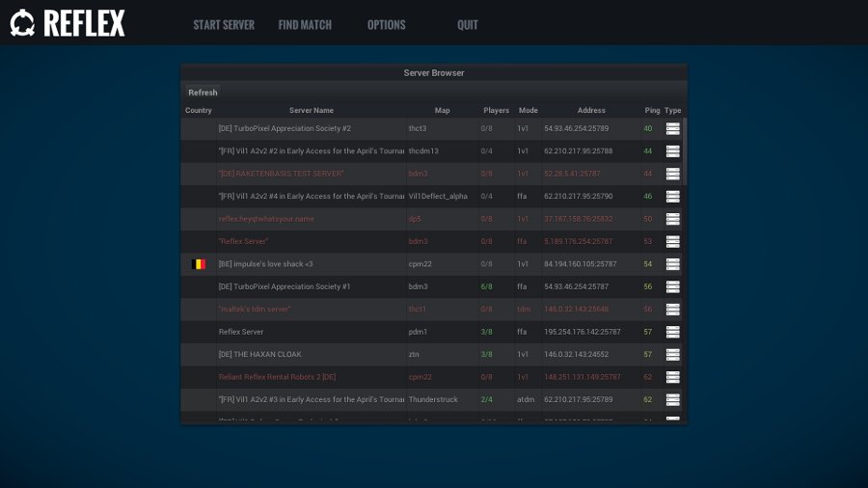The image size is (868, 488).
Task: Click server type icon for thcdm13 row
Action: click(672, 151)
